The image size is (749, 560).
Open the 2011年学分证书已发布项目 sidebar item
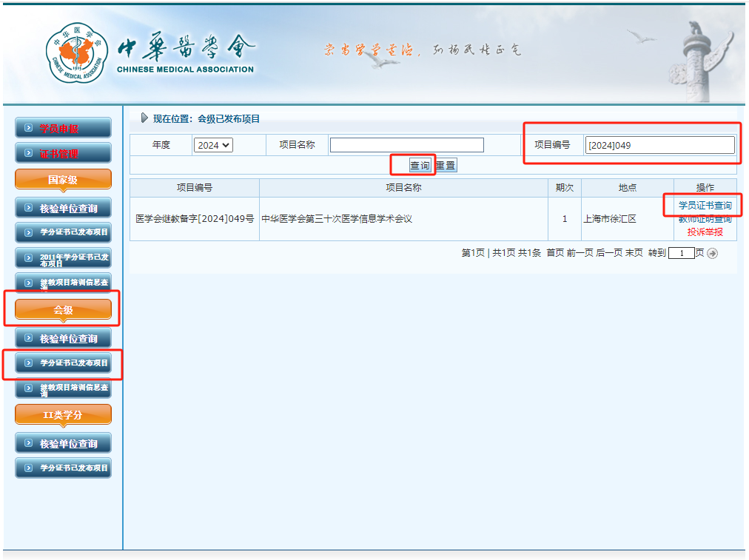[x=63, y=258]
